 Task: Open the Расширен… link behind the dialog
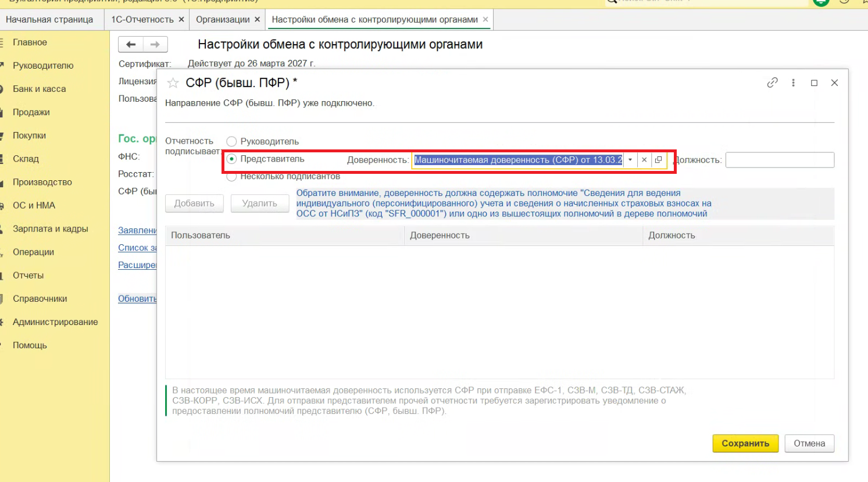[137, 265]
